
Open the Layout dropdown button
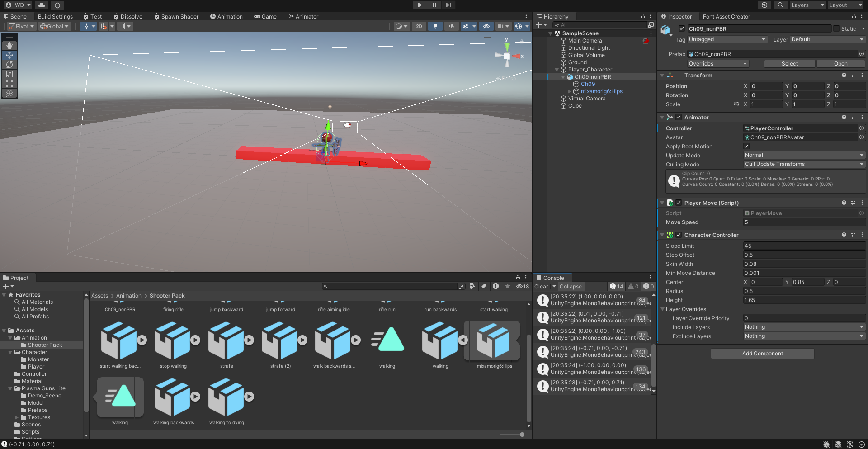coord(845,5)
